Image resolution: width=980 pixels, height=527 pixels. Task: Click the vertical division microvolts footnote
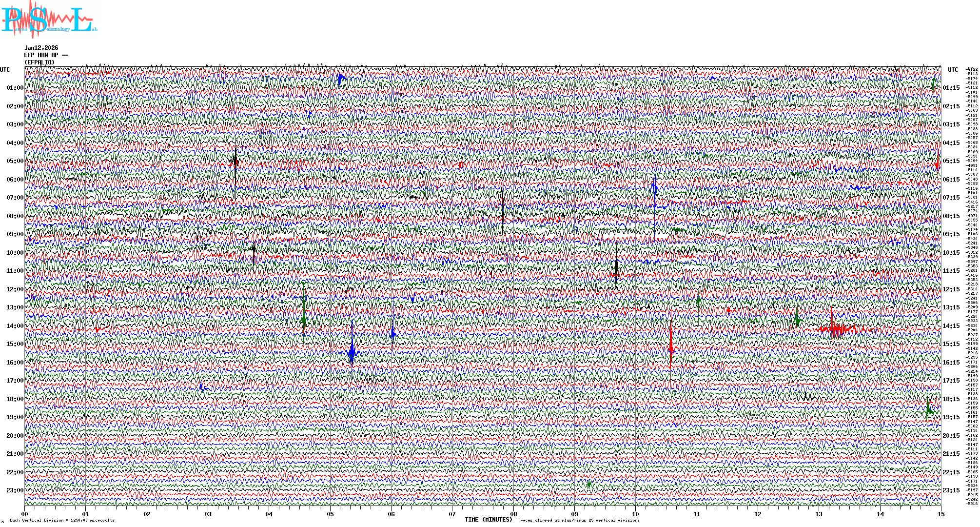(62, 520)
